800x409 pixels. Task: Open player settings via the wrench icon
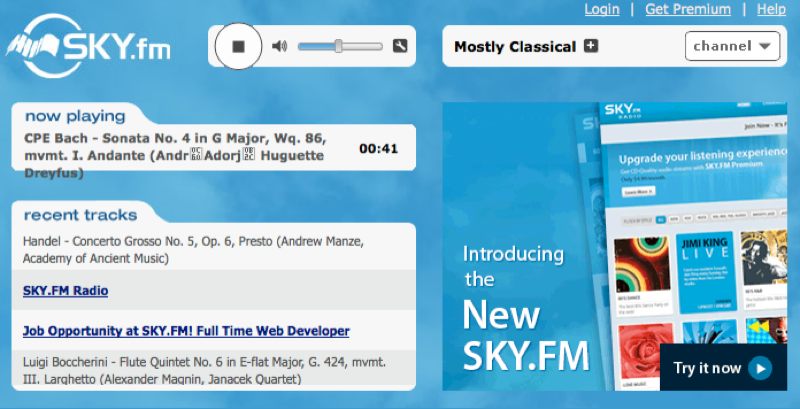pyautogui.click(x=400, y=46)
